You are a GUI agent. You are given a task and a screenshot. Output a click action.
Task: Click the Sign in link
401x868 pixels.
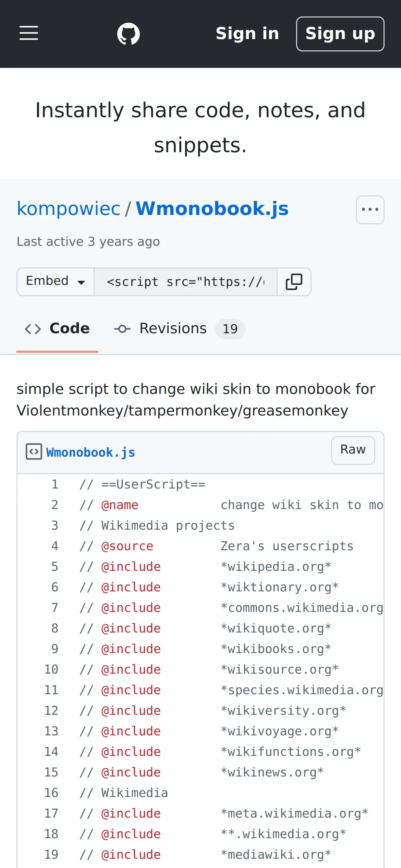click(247, 34)
